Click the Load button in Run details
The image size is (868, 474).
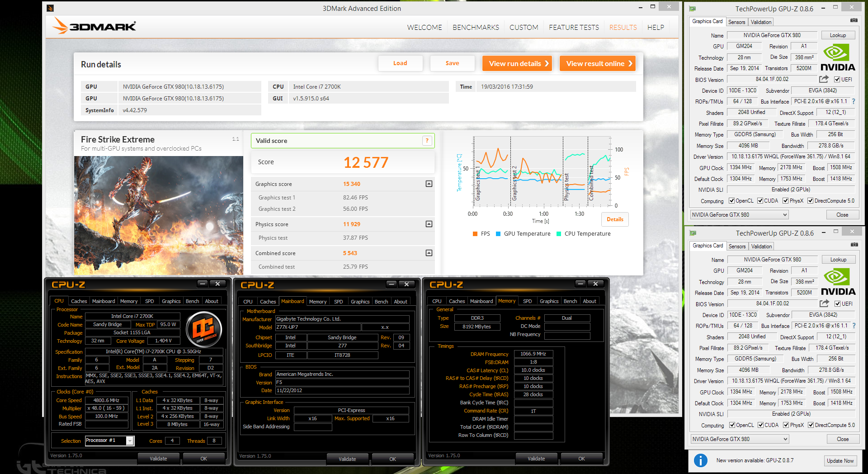pyautogui.click(x=400, y=63)
